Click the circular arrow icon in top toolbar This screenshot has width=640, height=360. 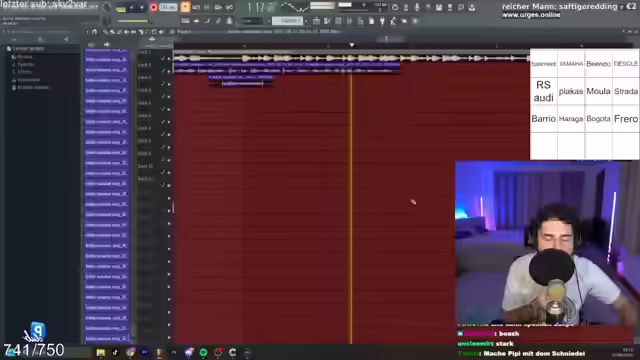[395, 7]
